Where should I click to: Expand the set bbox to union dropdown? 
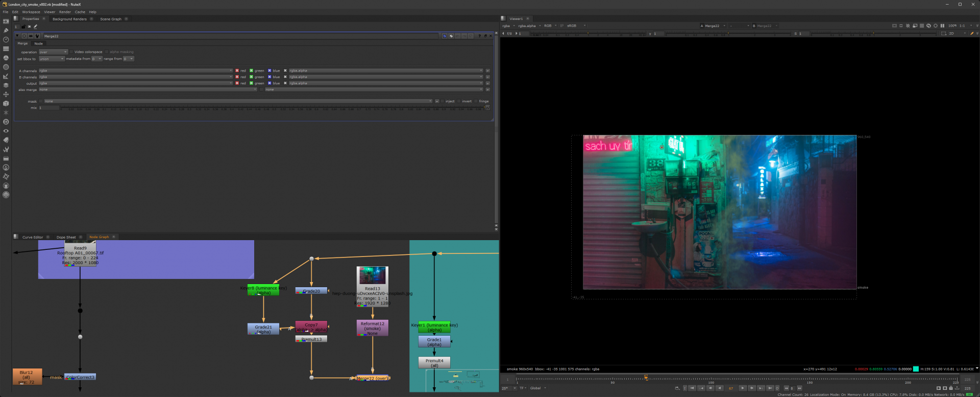pos(52,59)
